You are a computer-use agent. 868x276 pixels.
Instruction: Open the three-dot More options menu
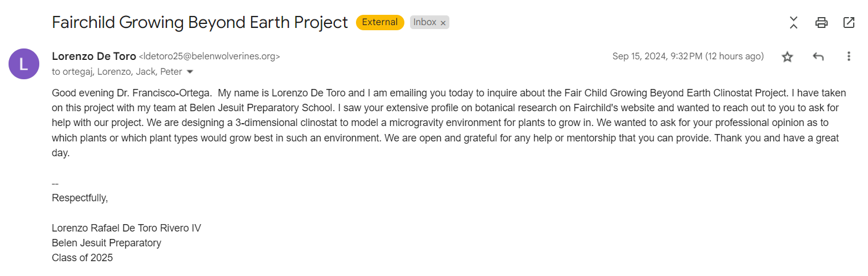pos(849,56)
